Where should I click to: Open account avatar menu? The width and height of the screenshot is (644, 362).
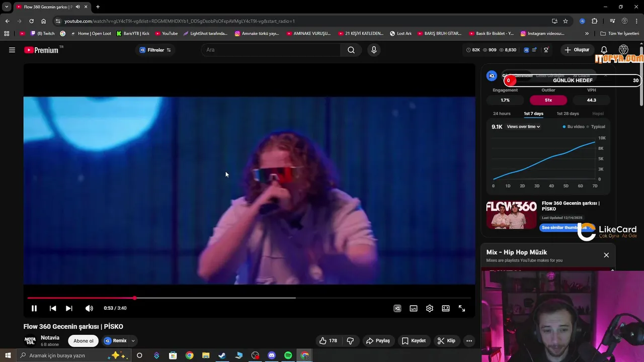point(623,50)
